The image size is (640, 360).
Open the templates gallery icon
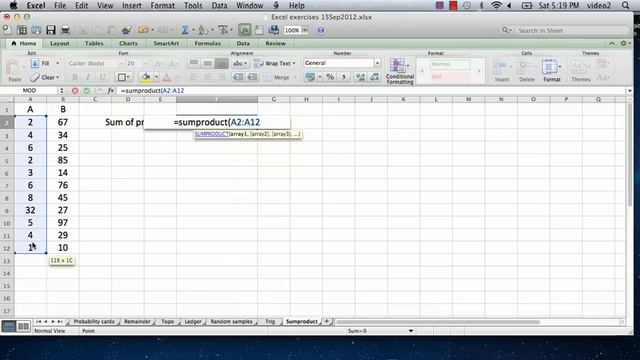coord(22,30)
